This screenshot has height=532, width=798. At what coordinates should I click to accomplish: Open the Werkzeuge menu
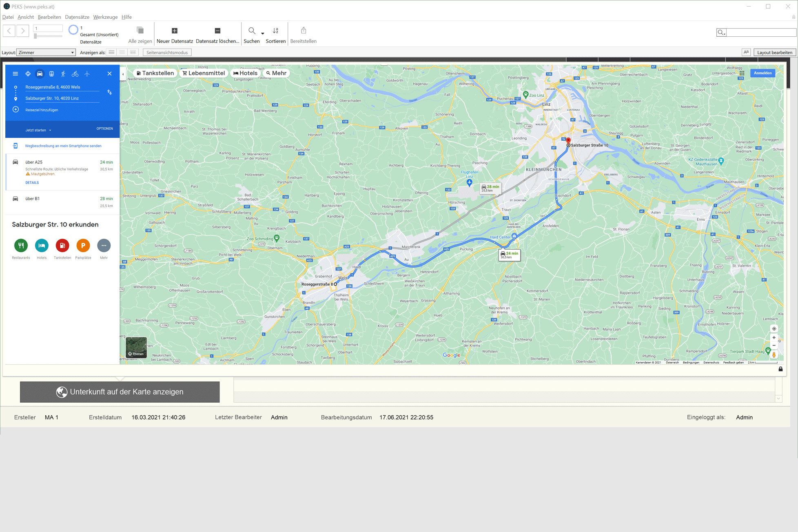[x=105, y=17]
